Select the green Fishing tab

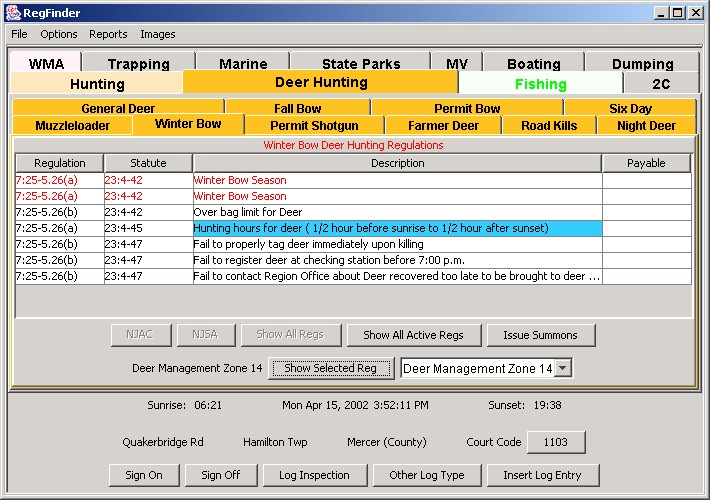[x=541, y=84]
